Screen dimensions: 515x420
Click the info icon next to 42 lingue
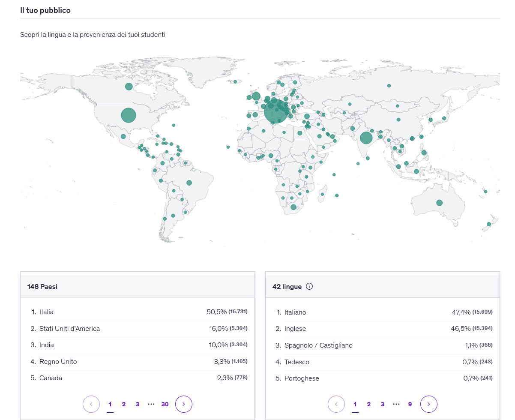pos(309,286)
